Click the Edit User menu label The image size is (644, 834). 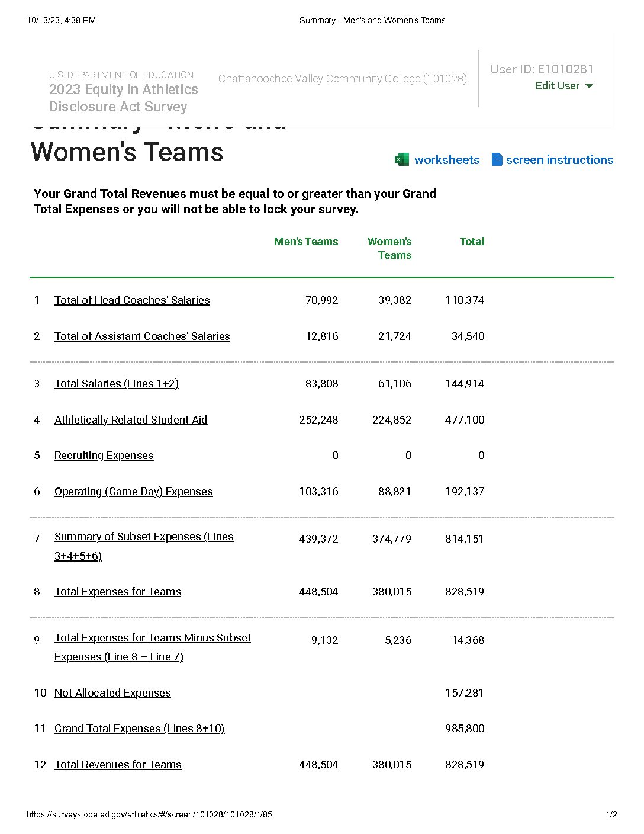(x=558, y=86)
